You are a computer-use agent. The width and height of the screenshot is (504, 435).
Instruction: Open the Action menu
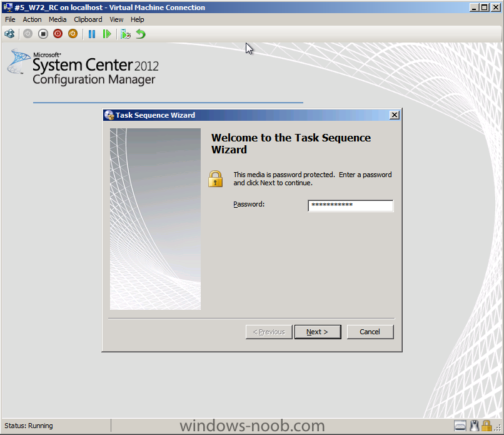32,19
